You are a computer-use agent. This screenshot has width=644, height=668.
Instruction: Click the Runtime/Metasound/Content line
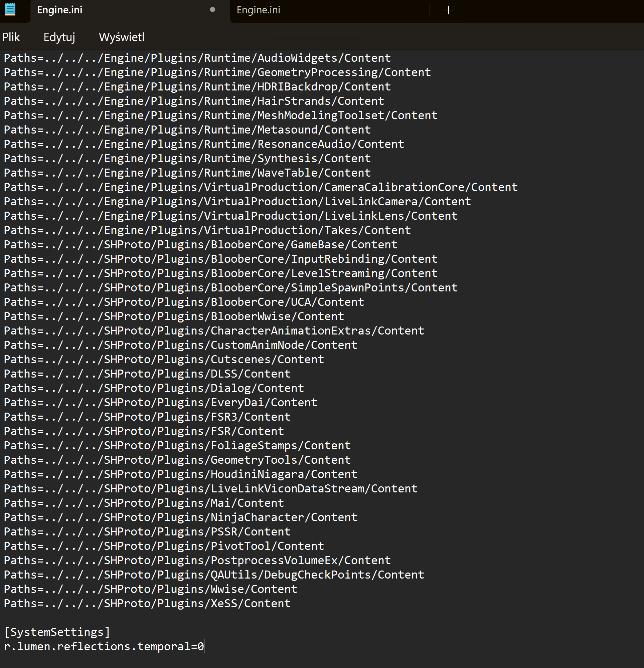187,130
